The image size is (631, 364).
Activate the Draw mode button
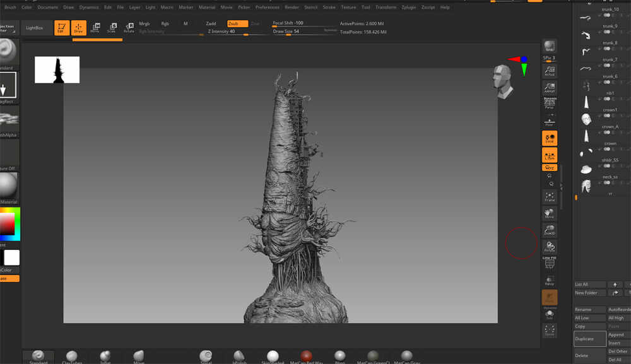tap(78, 28)
